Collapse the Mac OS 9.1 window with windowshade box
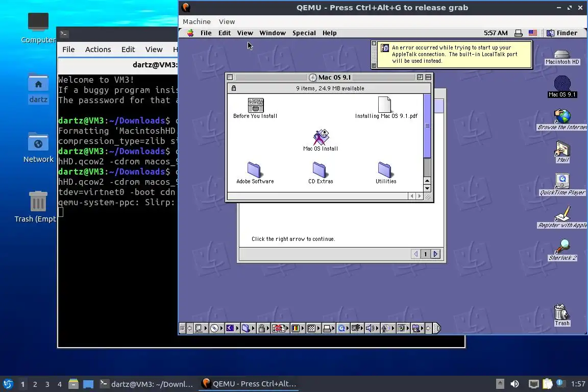The image size is (588, 392). point(428,77)
